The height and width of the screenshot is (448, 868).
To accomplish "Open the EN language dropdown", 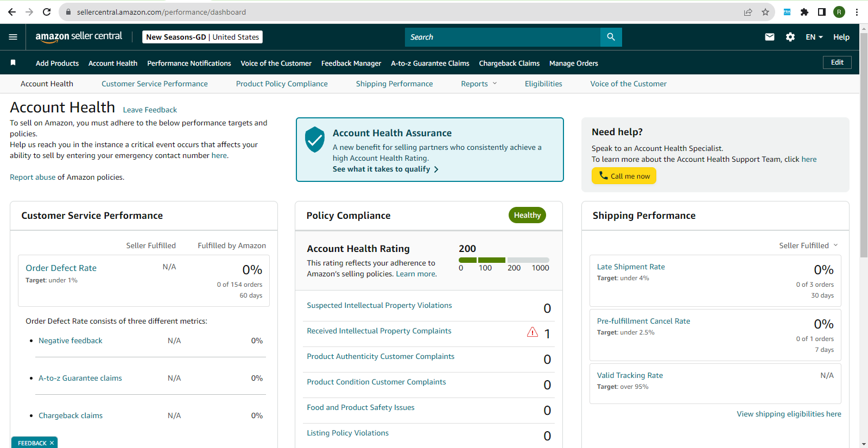I will 814,37.
